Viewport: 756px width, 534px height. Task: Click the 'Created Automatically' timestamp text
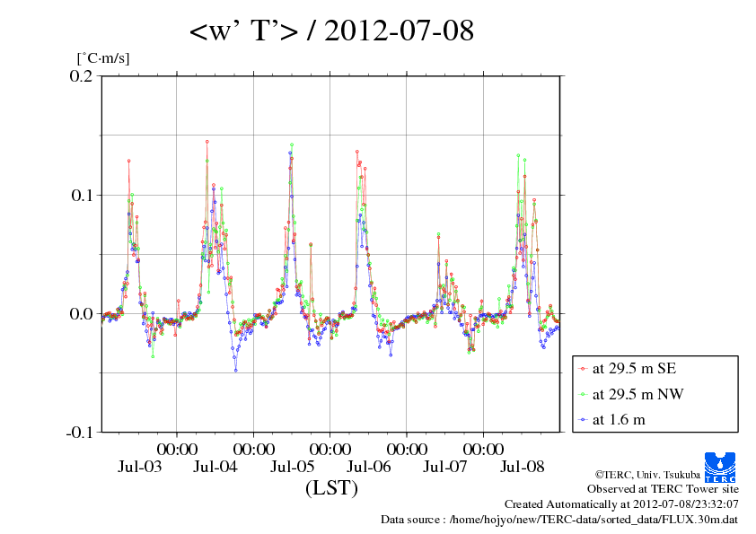(x=621, y=504)
